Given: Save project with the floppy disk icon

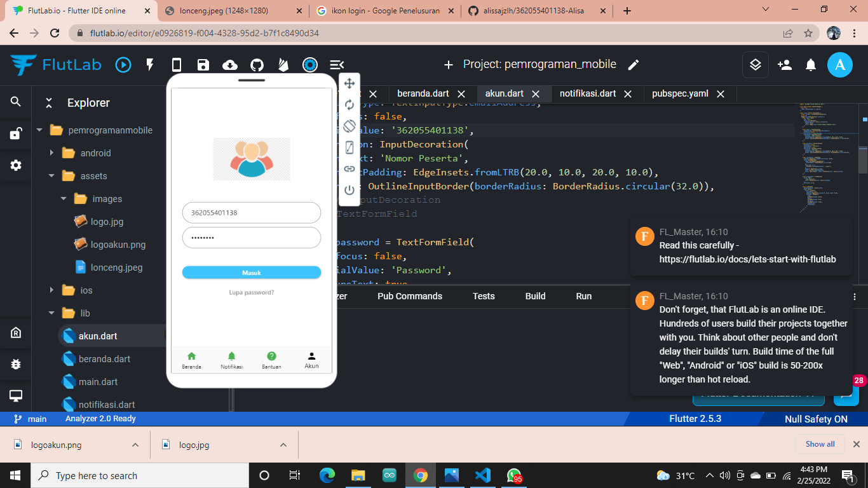Looking at the screenshot, I should (203, 64).
